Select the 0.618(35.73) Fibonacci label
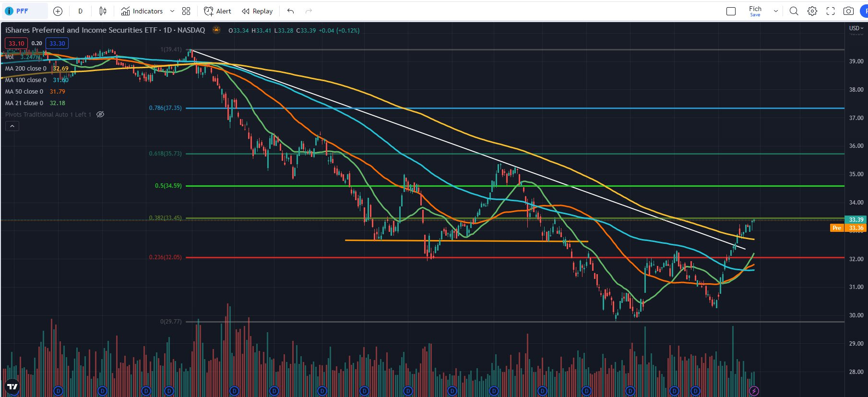 pos(165,154)
